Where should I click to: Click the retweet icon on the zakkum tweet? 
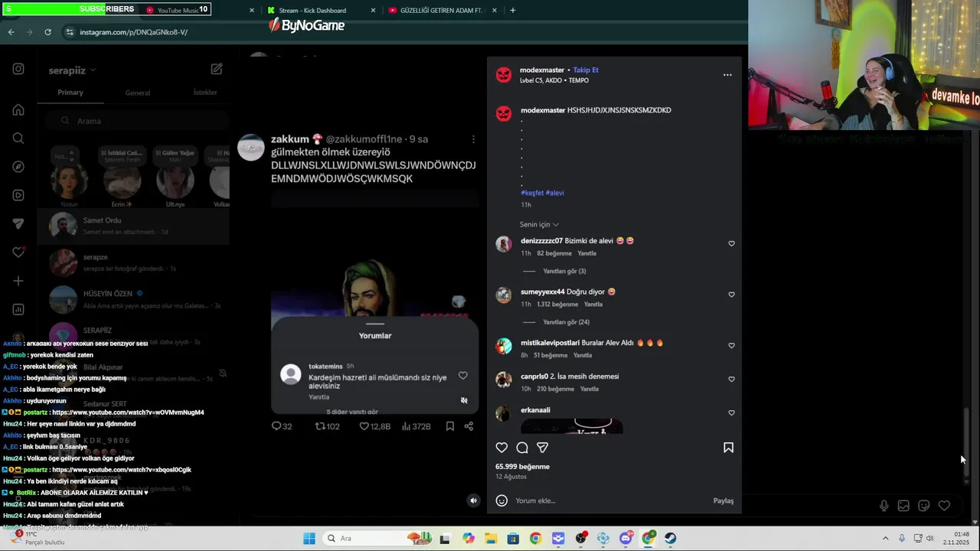point(321,426)
